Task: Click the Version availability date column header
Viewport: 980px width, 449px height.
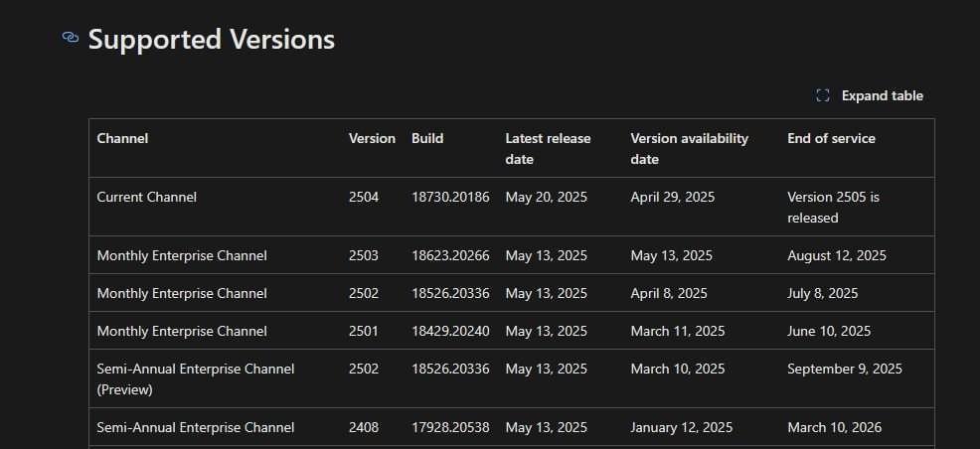Action: (690, 149)
